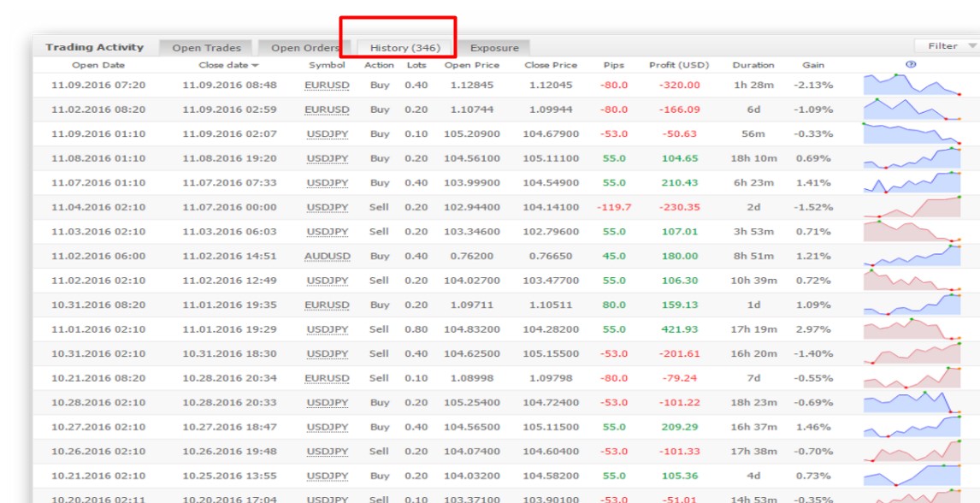Switch to the Open Trades tab

(206, 48)
